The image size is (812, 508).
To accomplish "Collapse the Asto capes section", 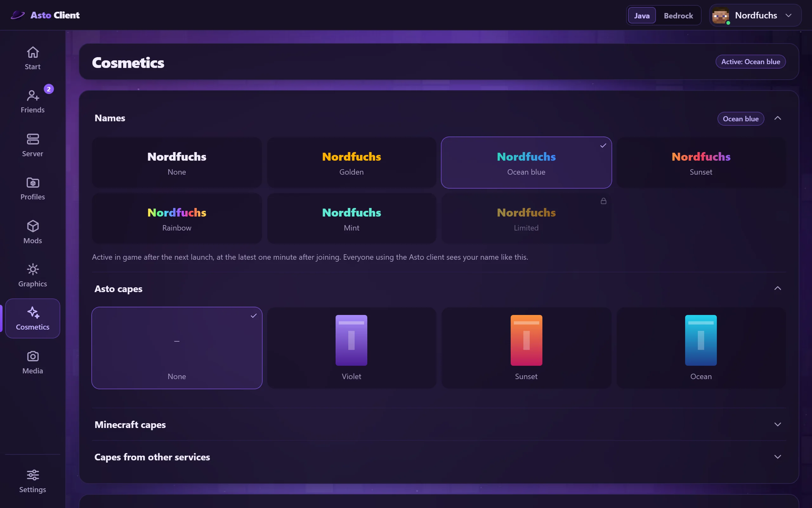I will click(x=777, y=288).
